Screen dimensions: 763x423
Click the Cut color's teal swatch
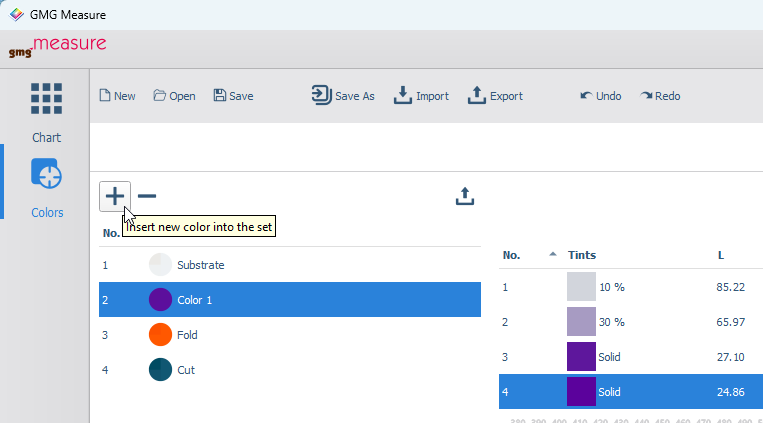point(160,370)
